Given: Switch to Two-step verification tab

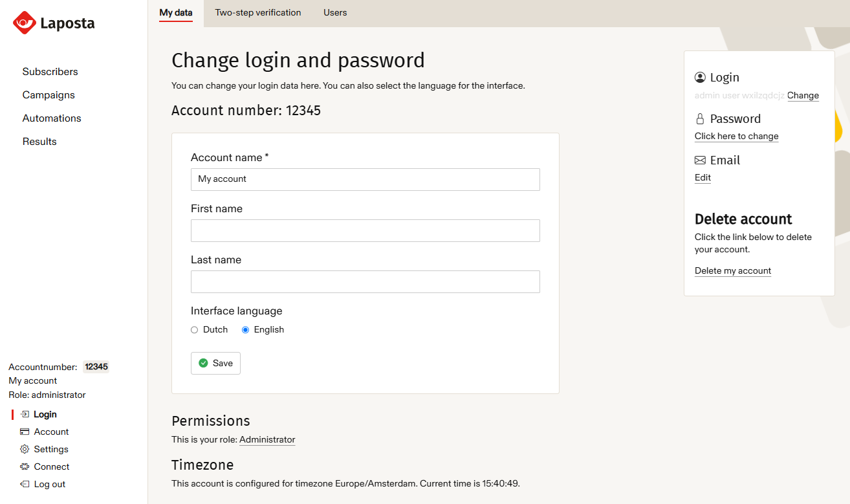Looking at the screenshot, I should point(258,12).
